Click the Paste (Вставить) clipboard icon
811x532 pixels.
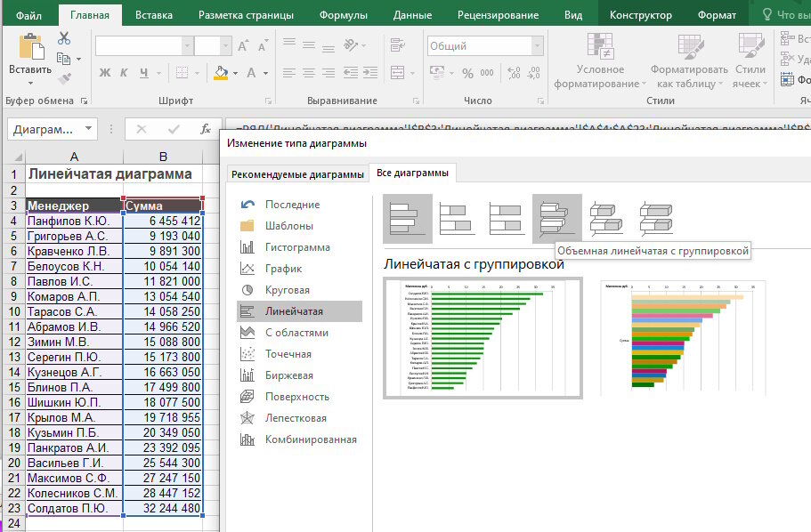click(x=31, y=47)
